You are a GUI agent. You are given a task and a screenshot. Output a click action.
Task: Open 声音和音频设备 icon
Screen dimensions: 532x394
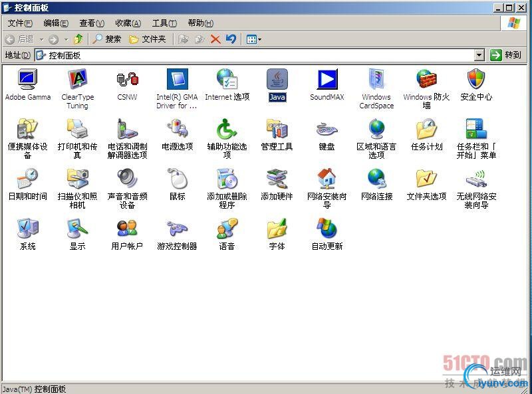click(127, 179)
